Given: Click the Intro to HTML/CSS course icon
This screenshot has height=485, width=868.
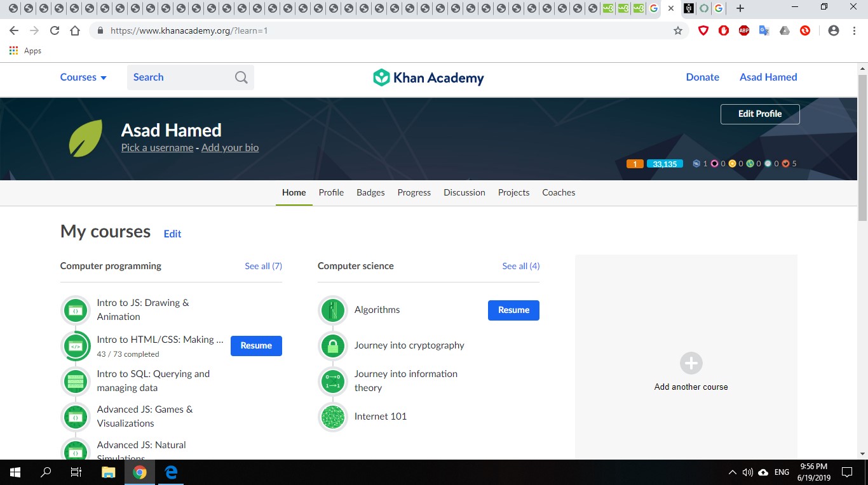Looking at the screenshot, I should [x=76, y=346].
